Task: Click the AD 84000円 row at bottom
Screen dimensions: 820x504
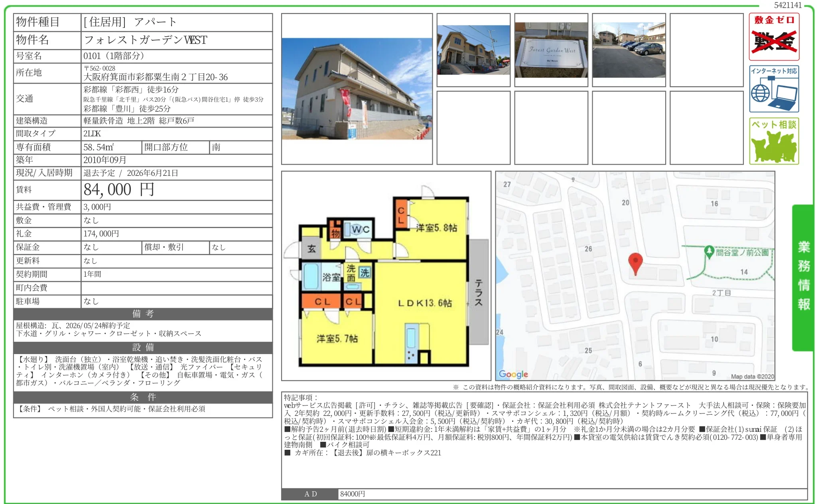Action: pyautogui.click(x=353, y=494)
